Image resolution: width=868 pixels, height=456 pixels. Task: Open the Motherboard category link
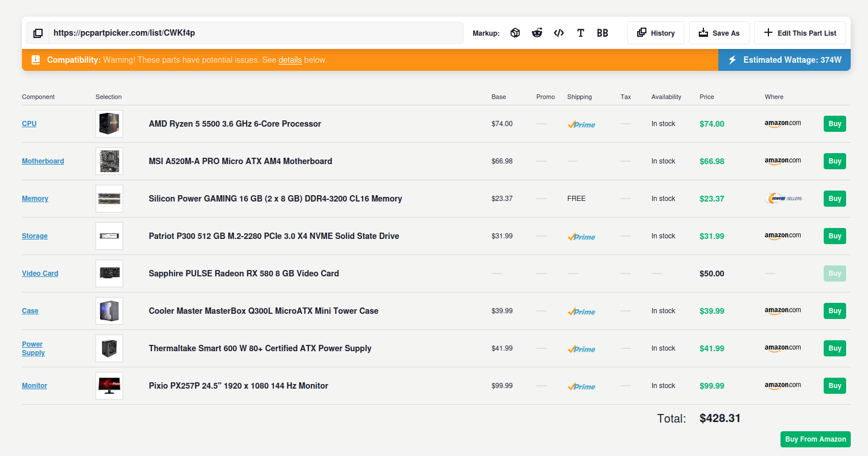click(43, 161)
